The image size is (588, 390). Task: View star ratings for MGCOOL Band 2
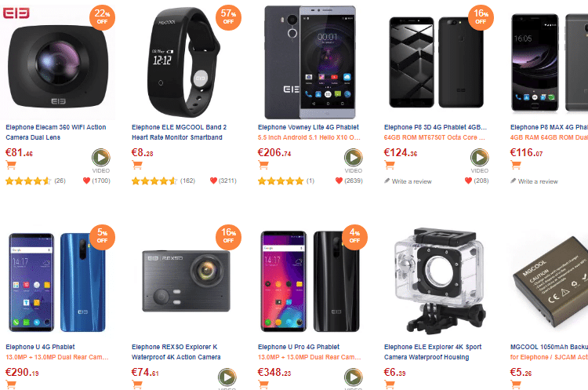coord(154,181)
